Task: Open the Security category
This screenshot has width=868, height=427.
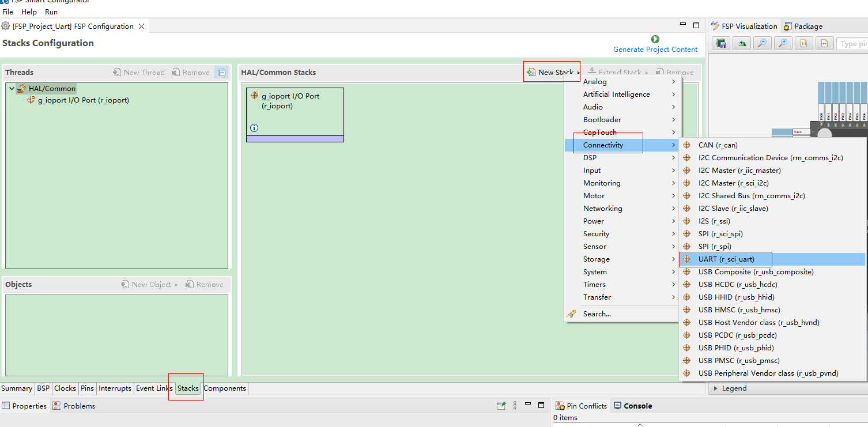Action: (622, 234)
